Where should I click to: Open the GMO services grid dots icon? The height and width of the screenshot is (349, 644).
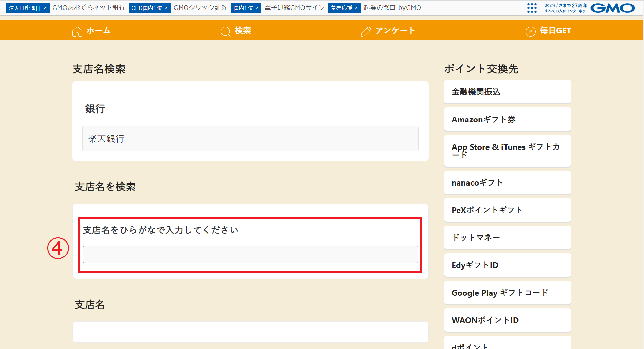tap(532, 8)
